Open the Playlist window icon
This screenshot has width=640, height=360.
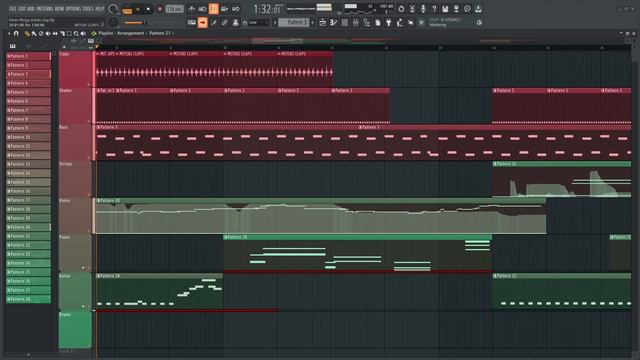pos(322,22)
